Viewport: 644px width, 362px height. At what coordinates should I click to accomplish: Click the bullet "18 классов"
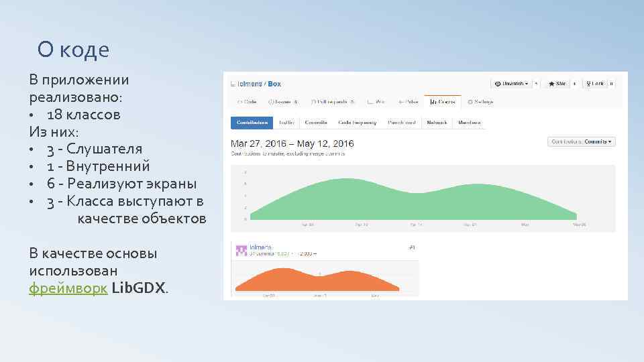[x=84, y=115]
